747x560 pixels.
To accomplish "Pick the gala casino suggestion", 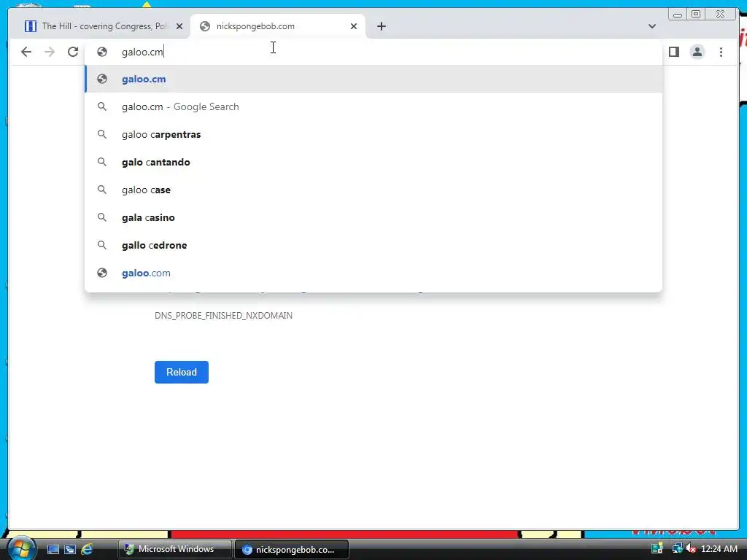I will 373,217.
